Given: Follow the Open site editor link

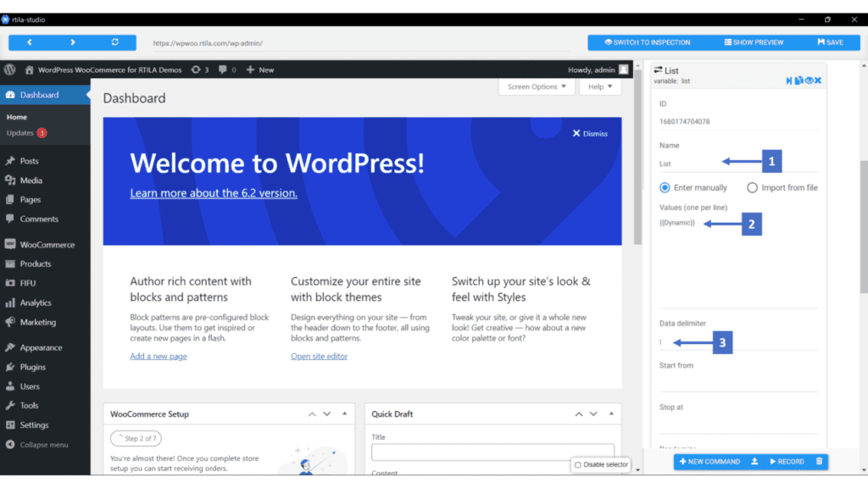Looking at the screenshot, I should tap(319, 357).
